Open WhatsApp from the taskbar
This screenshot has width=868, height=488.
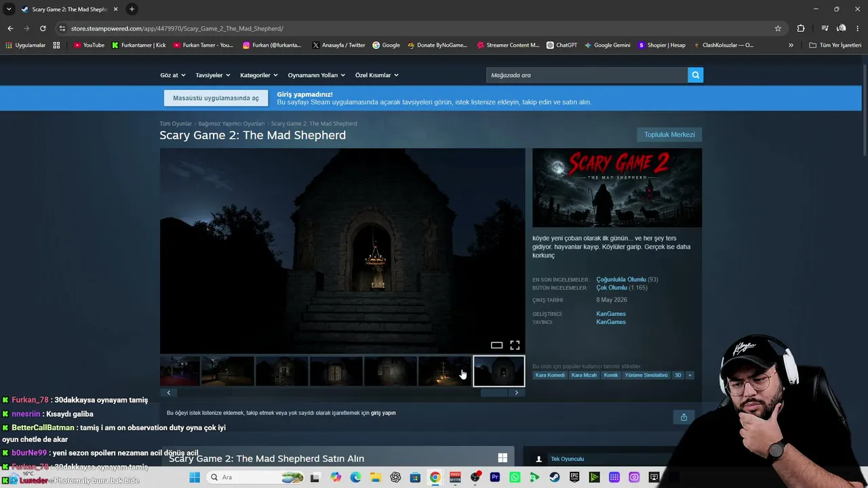coord(515,477)
